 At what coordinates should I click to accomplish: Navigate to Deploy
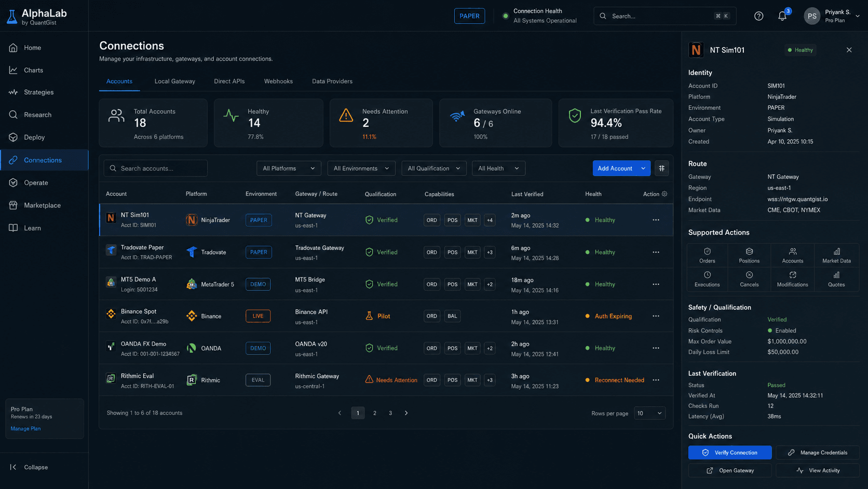pos(44,137)
